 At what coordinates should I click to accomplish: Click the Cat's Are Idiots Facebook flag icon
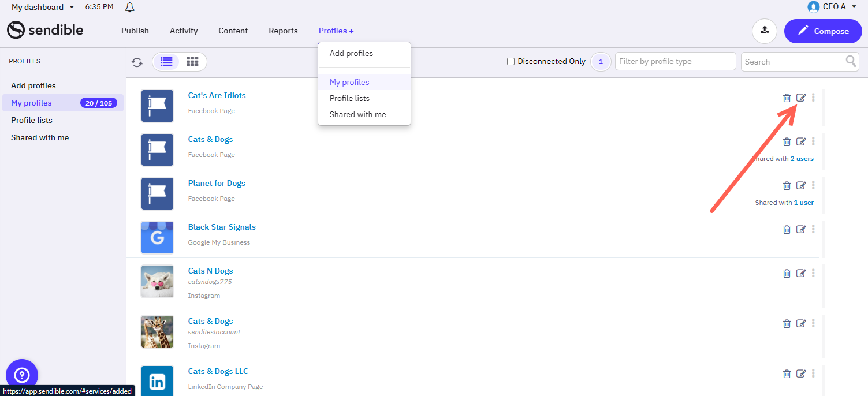[158, 106]
